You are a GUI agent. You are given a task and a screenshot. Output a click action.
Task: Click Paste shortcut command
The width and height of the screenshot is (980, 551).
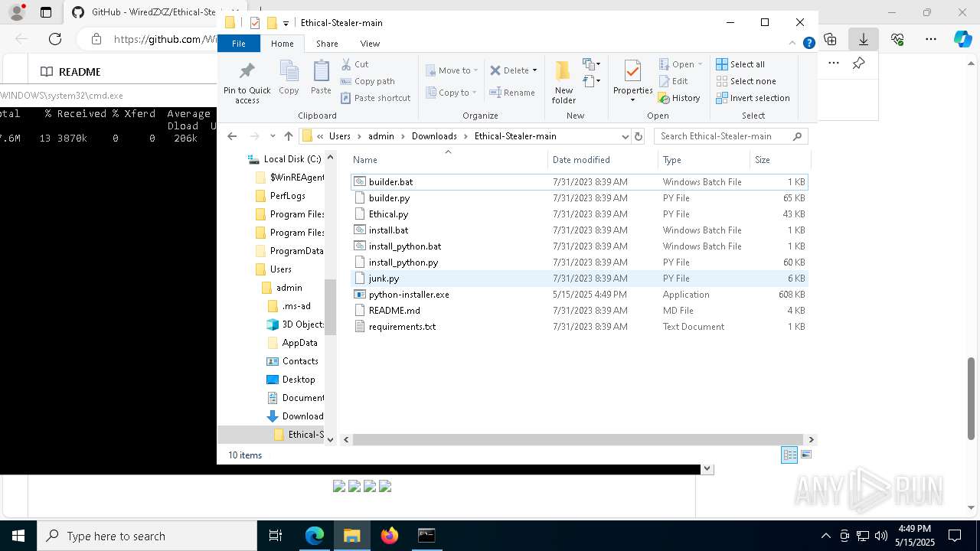click(x=375, y=98)
